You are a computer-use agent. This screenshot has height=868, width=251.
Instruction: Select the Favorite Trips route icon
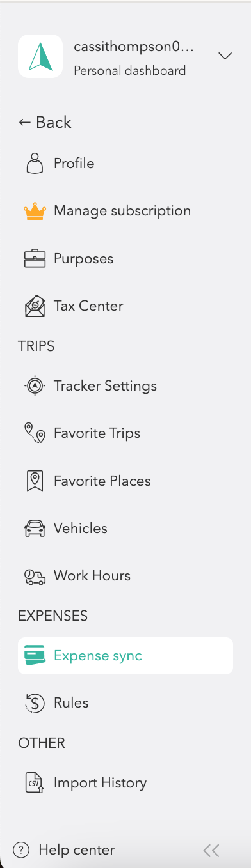[x=35, y=433]
